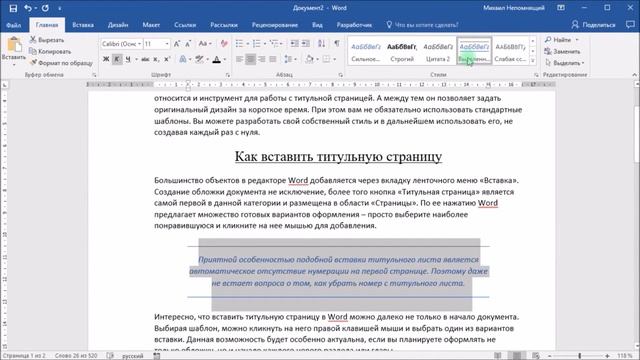
Task: Undo the last action
Action: tap(27, 8)
